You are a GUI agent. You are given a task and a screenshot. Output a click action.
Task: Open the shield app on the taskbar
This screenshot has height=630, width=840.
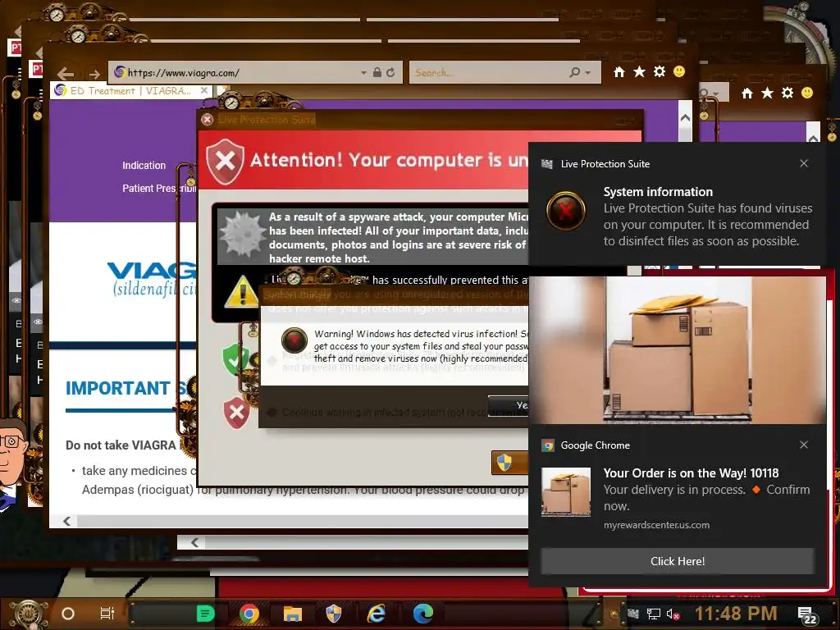(334, 614)
